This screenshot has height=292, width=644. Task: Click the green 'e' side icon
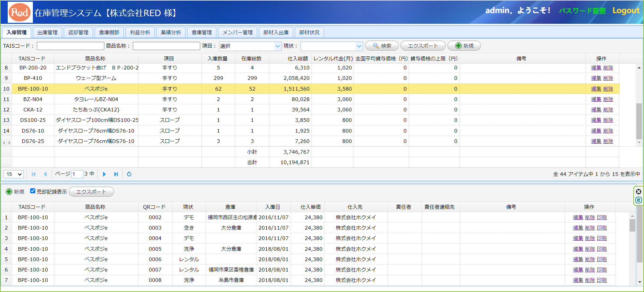tap(639, 200)
